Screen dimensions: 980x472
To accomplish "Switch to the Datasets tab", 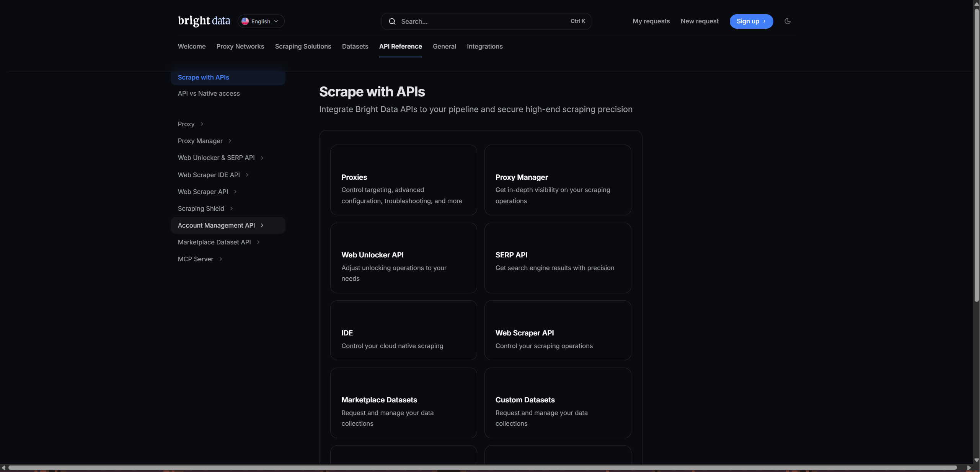I will point(355,46).
